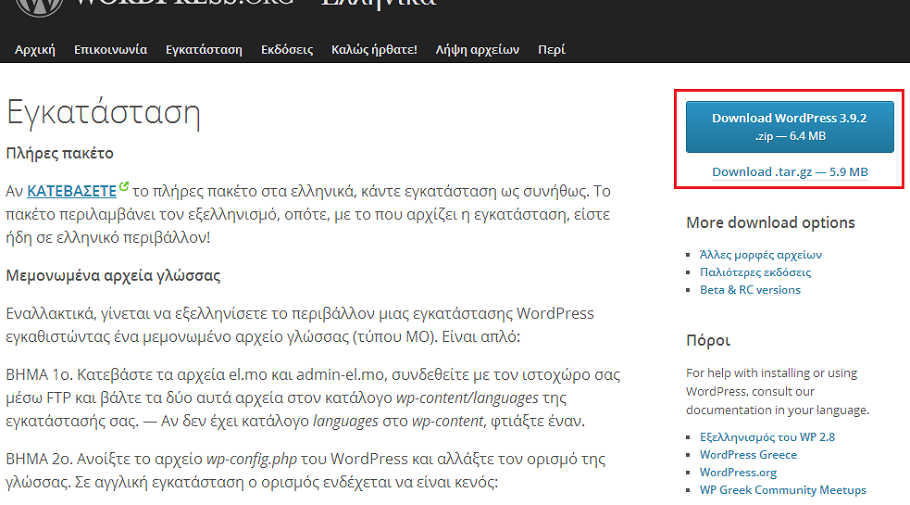Viewport: 910px width, 505px height.
Task: Click the external link icon after ΚΑΤΕΒΑΣΕΤΕ
Action: pyautogui.click(x=124, y=186)
